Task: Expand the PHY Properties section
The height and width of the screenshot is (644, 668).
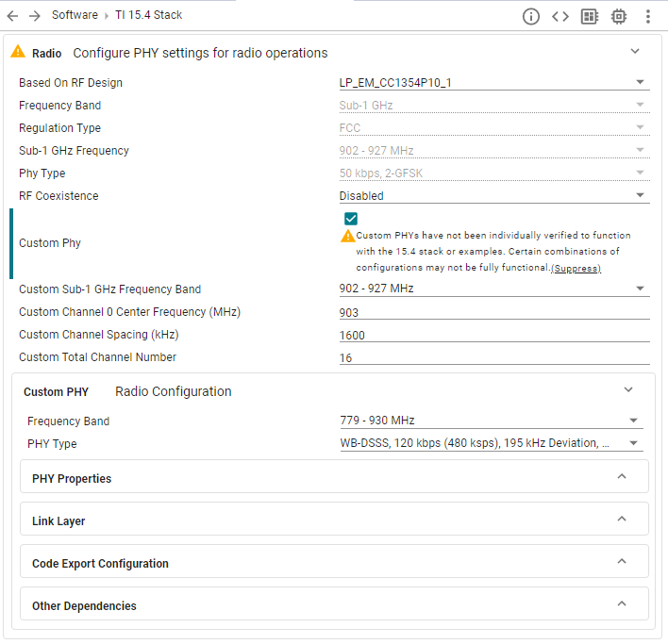Action: (x=334, y=478)
